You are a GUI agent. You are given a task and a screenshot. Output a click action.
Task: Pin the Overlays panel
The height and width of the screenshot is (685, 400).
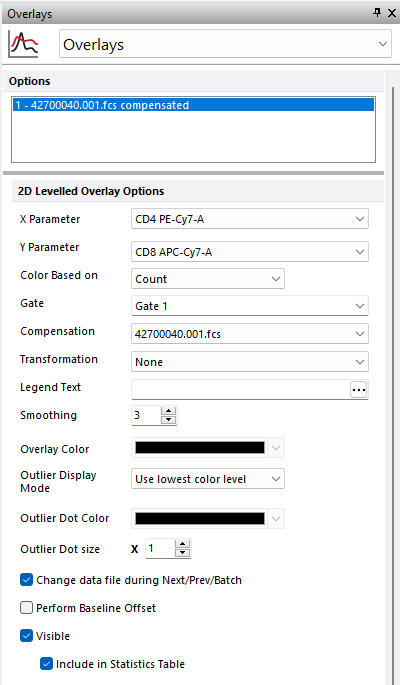pyautogui.click(x=377, y=13)
